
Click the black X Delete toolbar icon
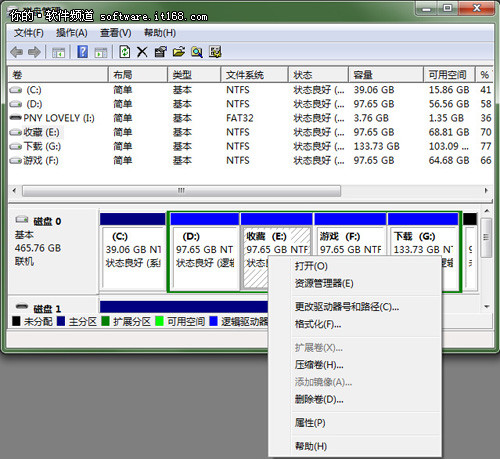click(x=142, y=52)
